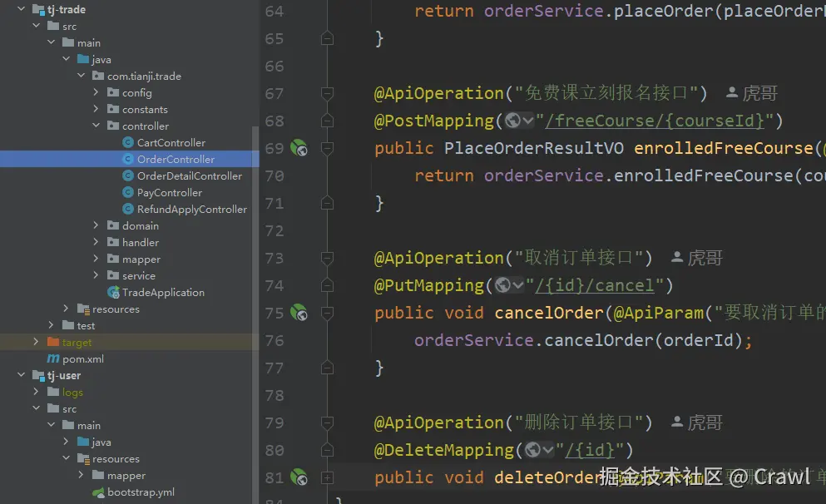
Task: Collapse the tj-trade module node
Action: tap(21, 9)
